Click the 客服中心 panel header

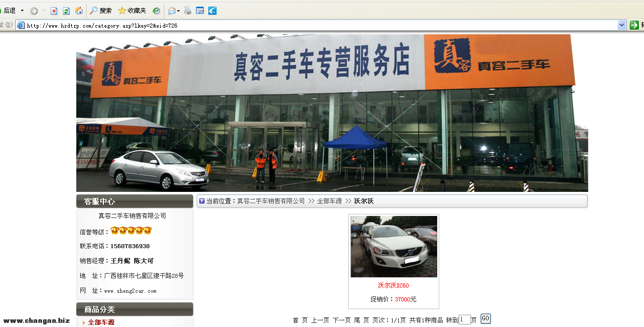tap(135, 201)
